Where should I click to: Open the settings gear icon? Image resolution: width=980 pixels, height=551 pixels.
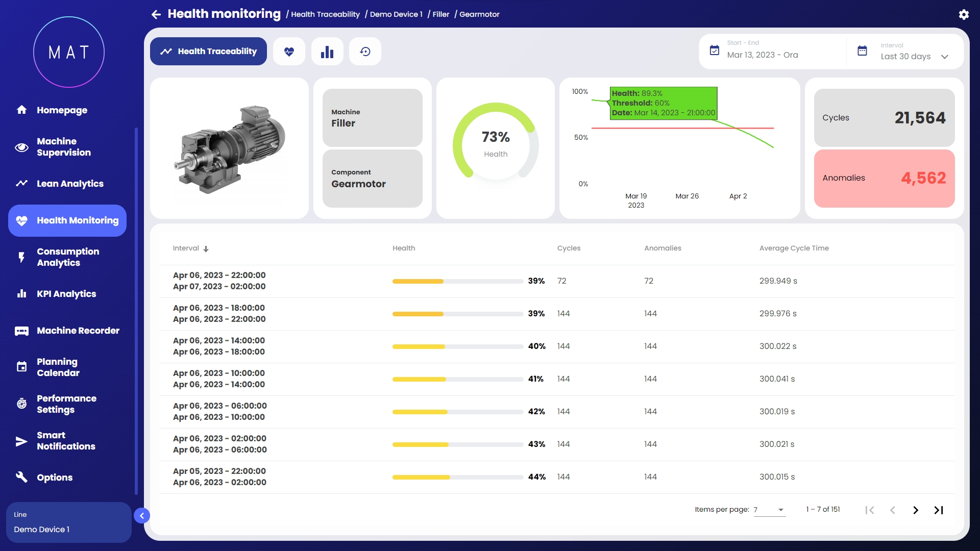coord(964,14)
